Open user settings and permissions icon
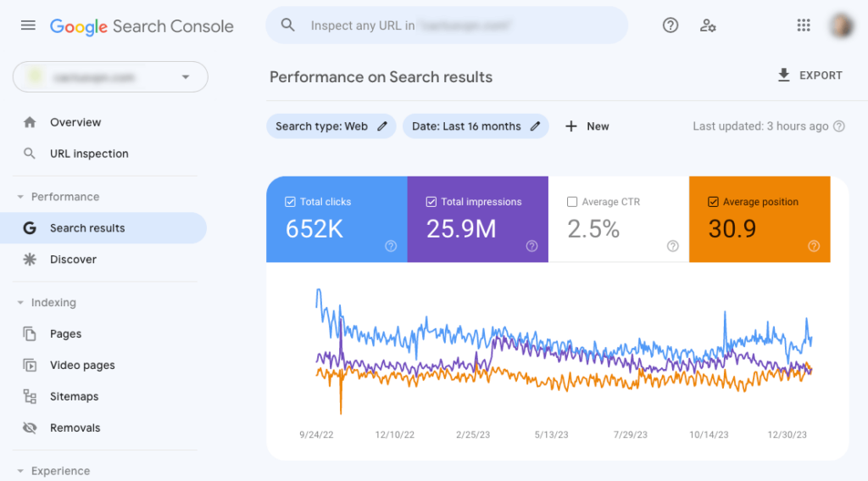868x481 pixels. [708, 25]
